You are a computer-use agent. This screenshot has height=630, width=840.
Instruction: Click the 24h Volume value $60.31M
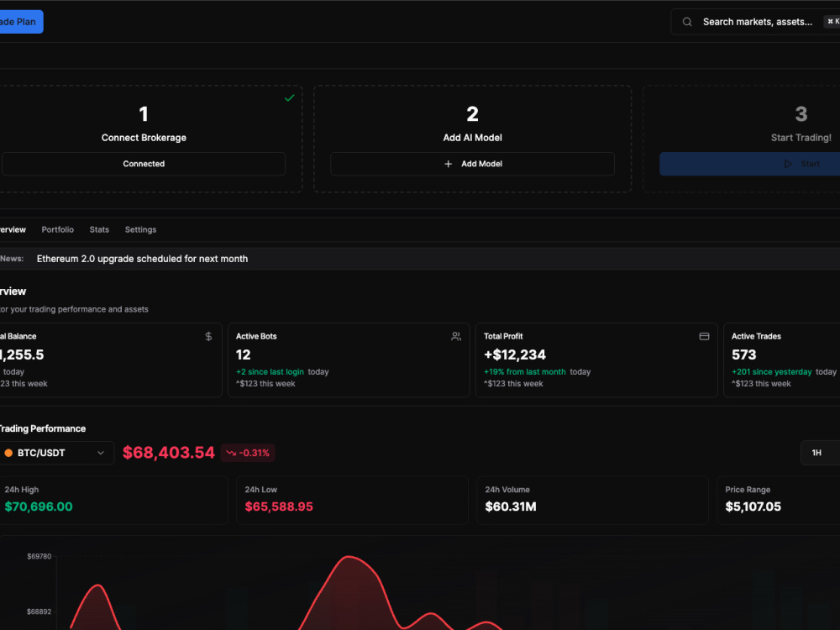[511, 507]
